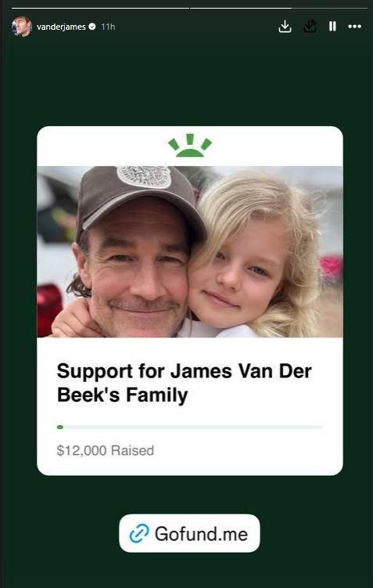Click the green GoFundMe sunburst logo
373x588 pixels.
(190, 145)
